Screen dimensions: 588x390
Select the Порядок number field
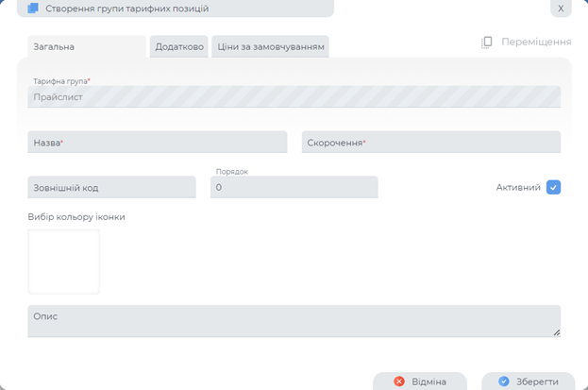294,188
